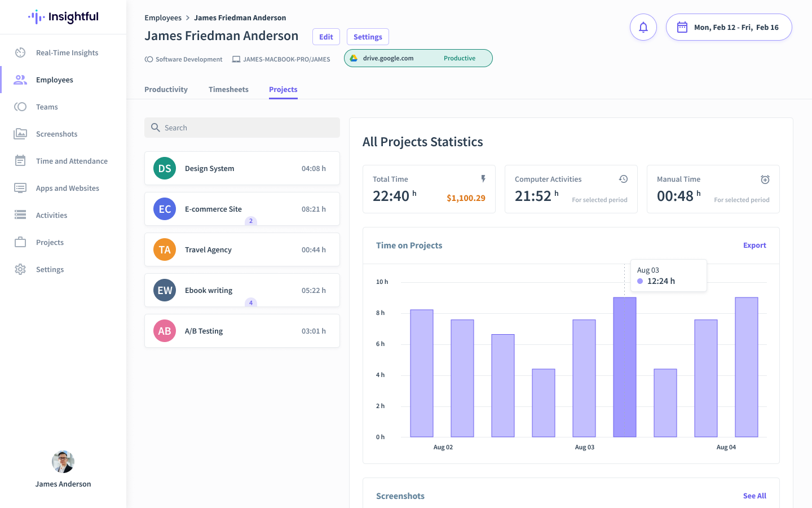Click the search projects field
Screen dimensions: 812x508
coord(242,128)
